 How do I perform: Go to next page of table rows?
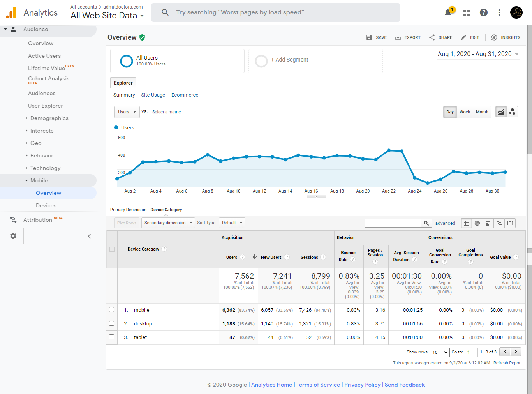click(516, 352)
